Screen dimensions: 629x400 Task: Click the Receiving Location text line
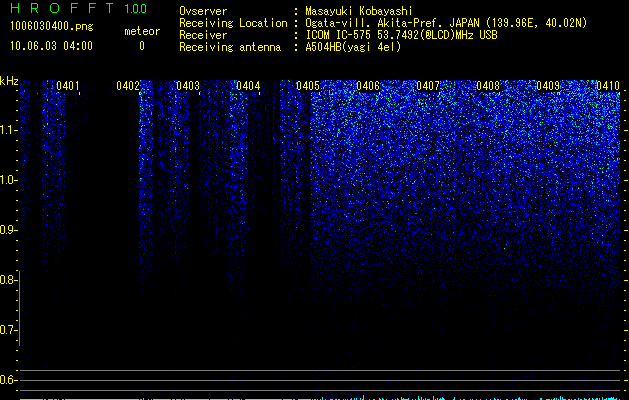(x=383, y=23)
